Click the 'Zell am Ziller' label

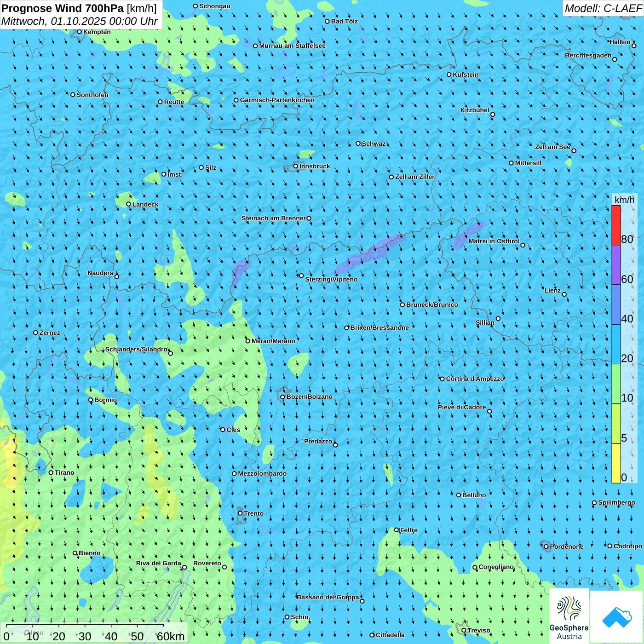coord(415,177)
